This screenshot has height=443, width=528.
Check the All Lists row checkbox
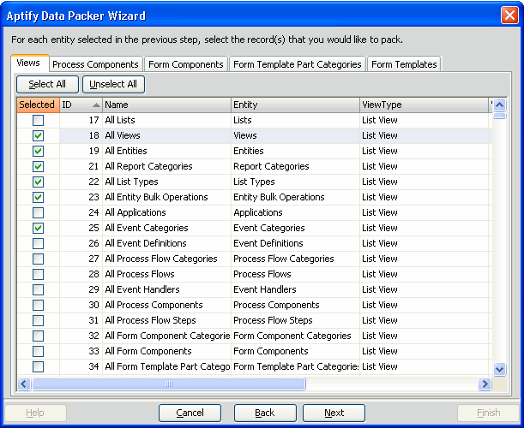38,120
